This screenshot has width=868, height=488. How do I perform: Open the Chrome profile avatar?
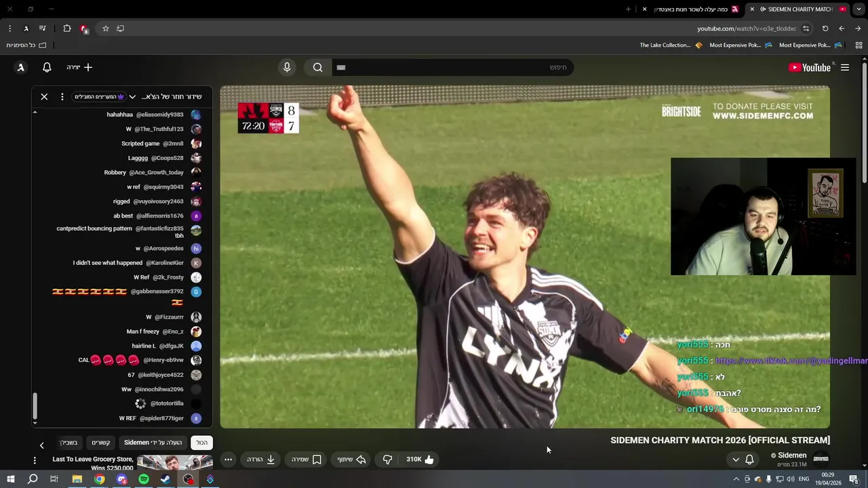[x=26, y=28]
